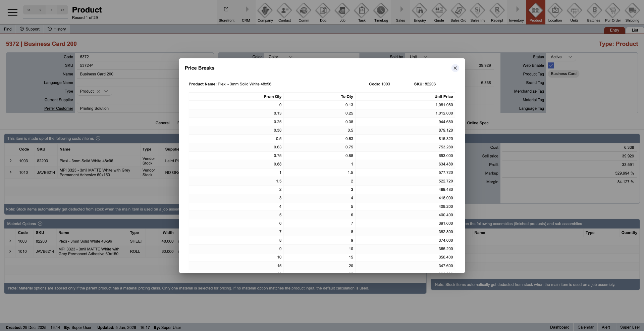Expand the Type dropdown chevron

[106, 91]
